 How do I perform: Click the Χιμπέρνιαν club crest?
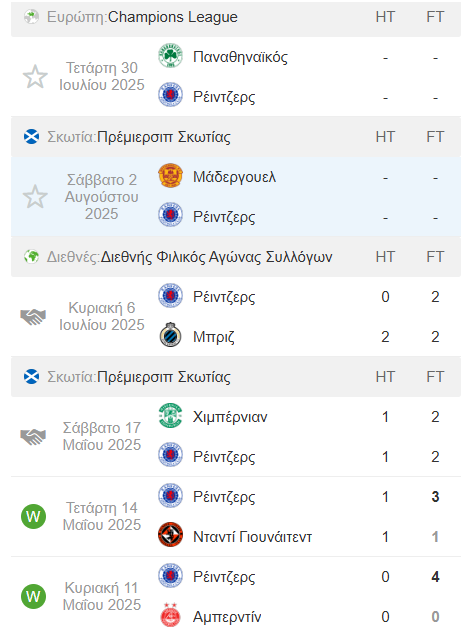170,416
